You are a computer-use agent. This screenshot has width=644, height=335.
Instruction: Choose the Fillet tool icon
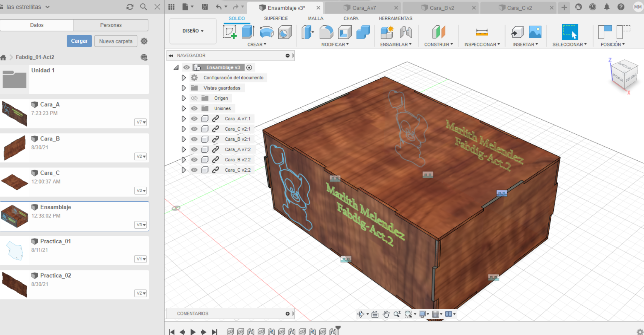pos(326,32)
